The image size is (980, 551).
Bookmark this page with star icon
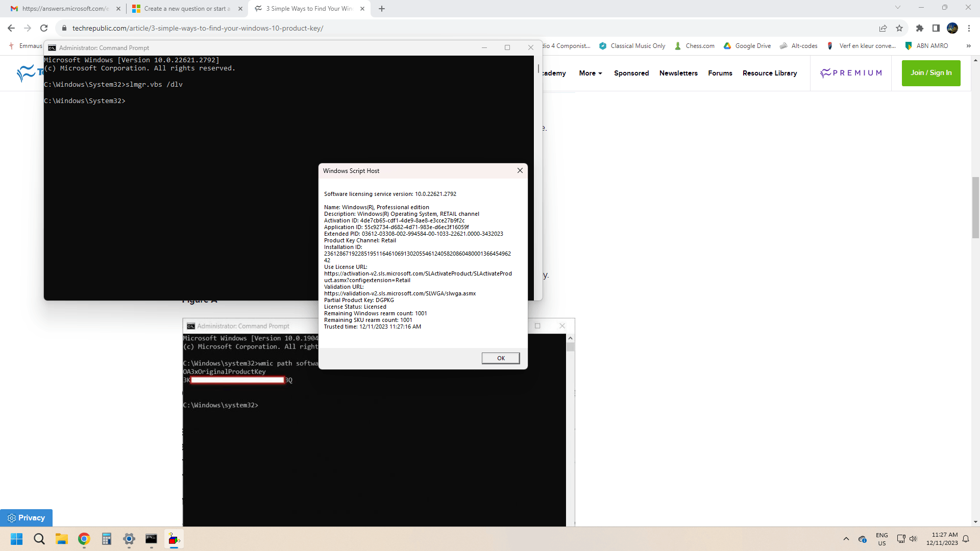[x=899, y=28]
